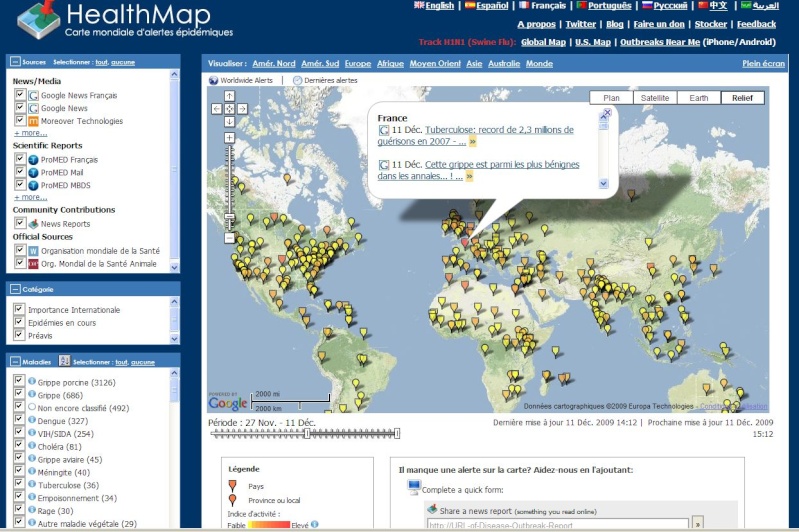The image size is (799, 532).
Task: Open the Twitter link
Action: [580, 24]
